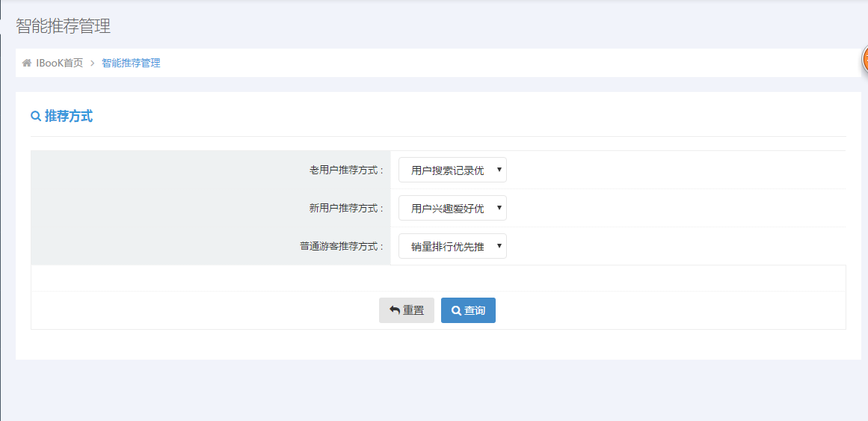Viewport: 868px width, 421px height.
Task: Open the 普通游客推荐方式 dropdown
Action: click(x=452, y=247)
